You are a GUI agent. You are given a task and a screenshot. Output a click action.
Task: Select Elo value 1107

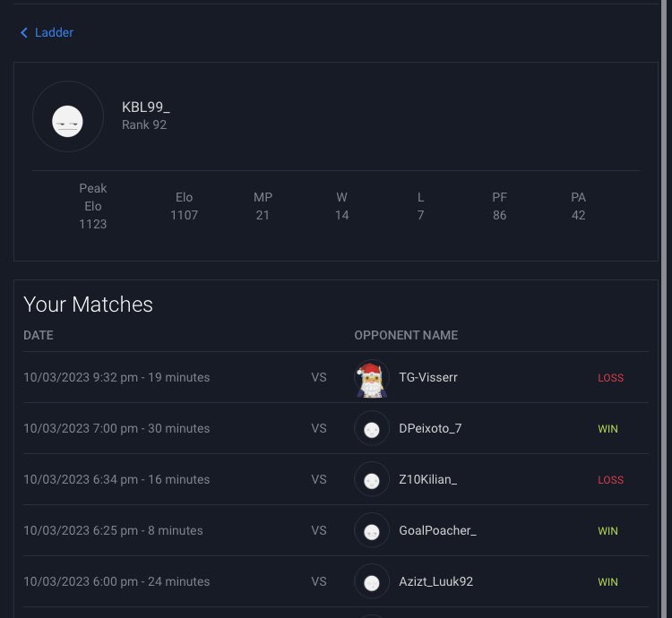[184, 215]
